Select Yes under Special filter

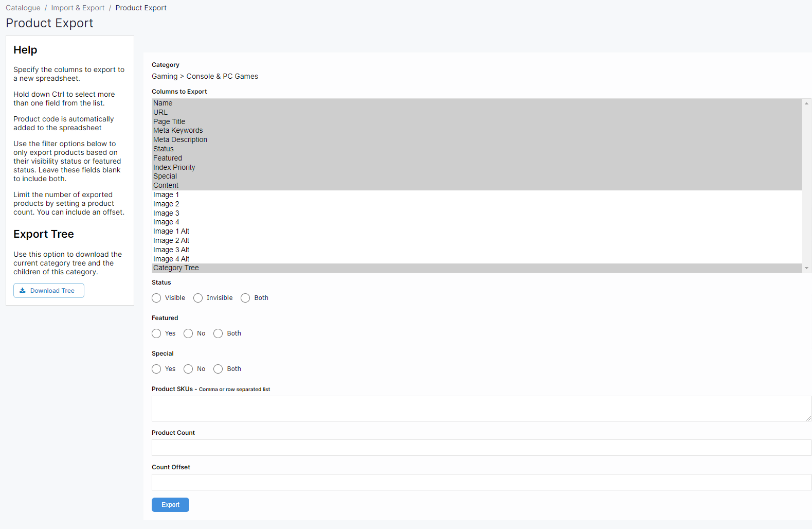pyautogui.click(x=157, y=369)
